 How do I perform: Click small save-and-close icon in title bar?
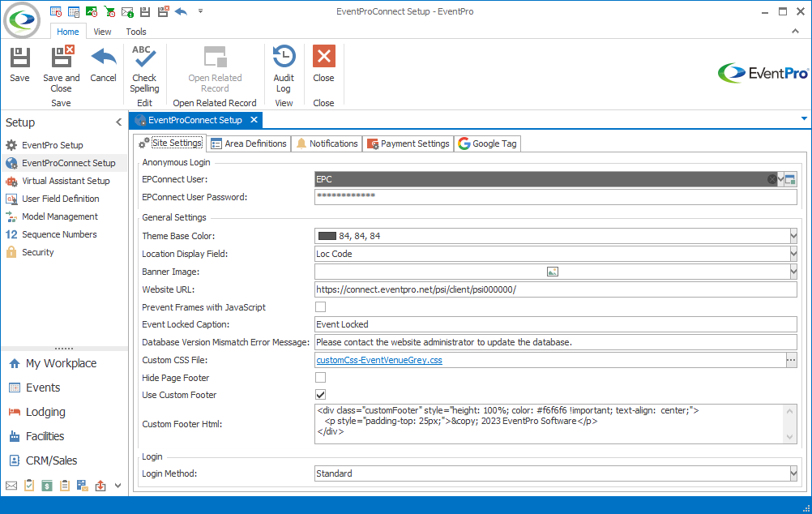coord(163,11)
